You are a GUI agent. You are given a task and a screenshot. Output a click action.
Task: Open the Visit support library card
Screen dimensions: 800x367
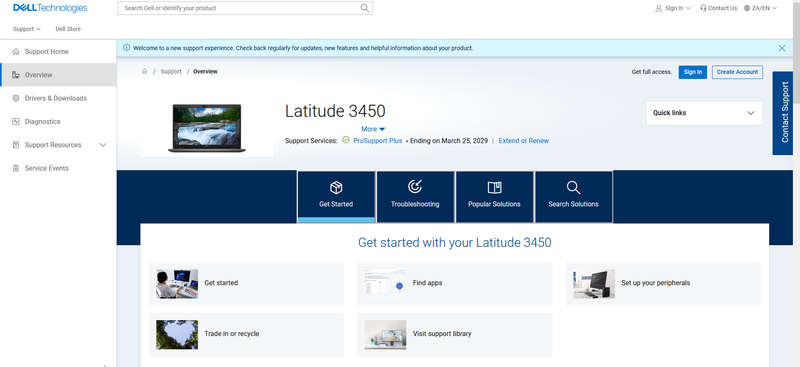[455, 334]
